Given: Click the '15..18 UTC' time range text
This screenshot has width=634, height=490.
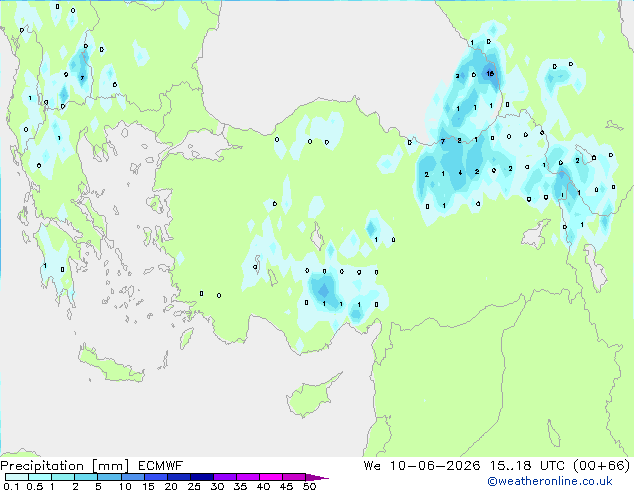Looking at the screenshot, I should (526, 466).
